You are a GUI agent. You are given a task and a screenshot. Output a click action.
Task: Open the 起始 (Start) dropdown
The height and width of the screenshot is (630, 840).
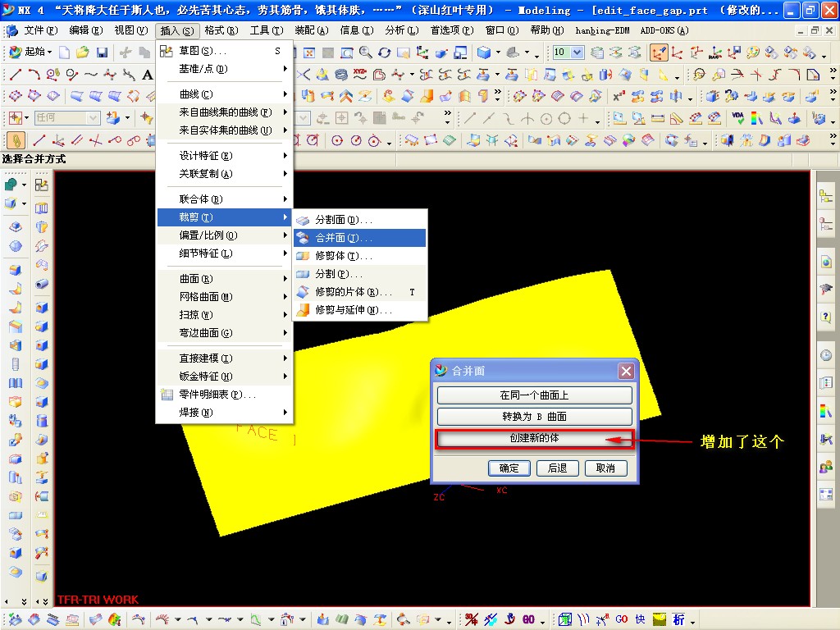pyautogui.click(x=30, y=52)
